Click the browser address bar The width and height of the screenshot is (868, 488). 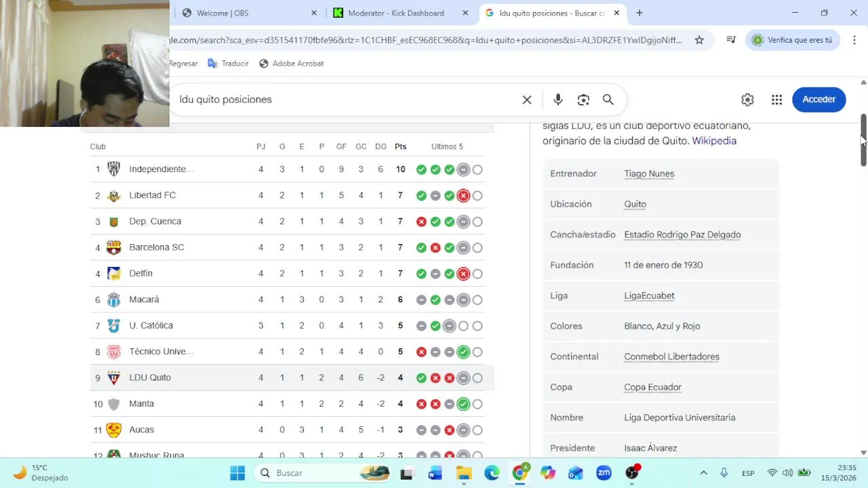[x=426, y=40]
